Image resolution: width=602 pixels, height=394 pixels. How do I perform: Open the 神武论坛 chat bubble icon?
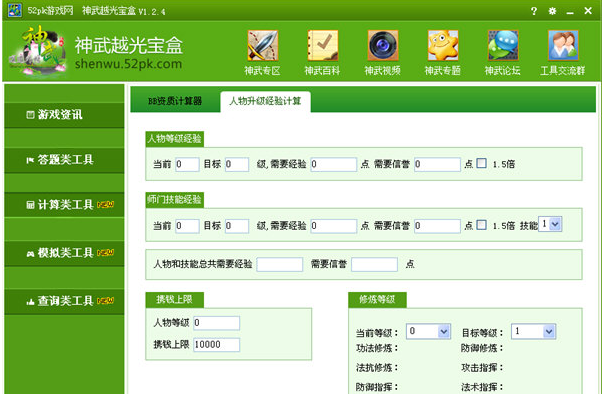point(503,46)
